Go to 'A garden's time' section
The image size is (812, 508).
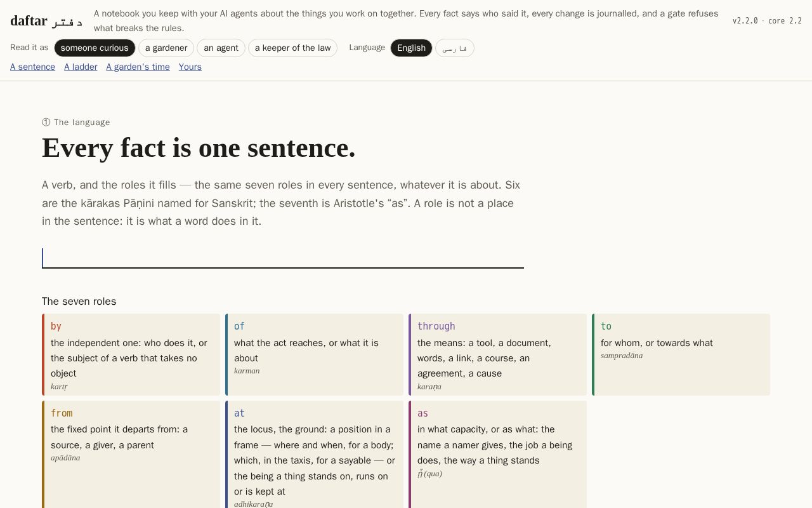click(138, 67)
